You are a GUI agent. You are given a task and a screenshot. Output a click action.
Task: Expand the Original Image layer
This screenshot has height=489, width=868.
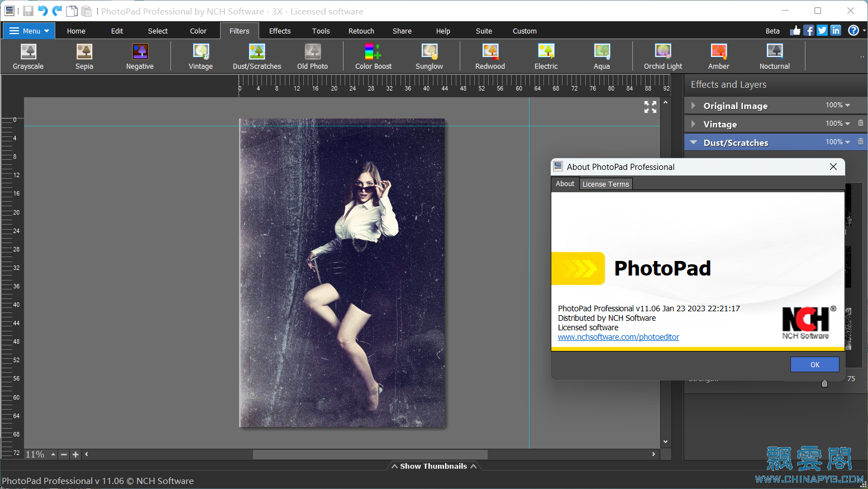[x=693, y=106]
